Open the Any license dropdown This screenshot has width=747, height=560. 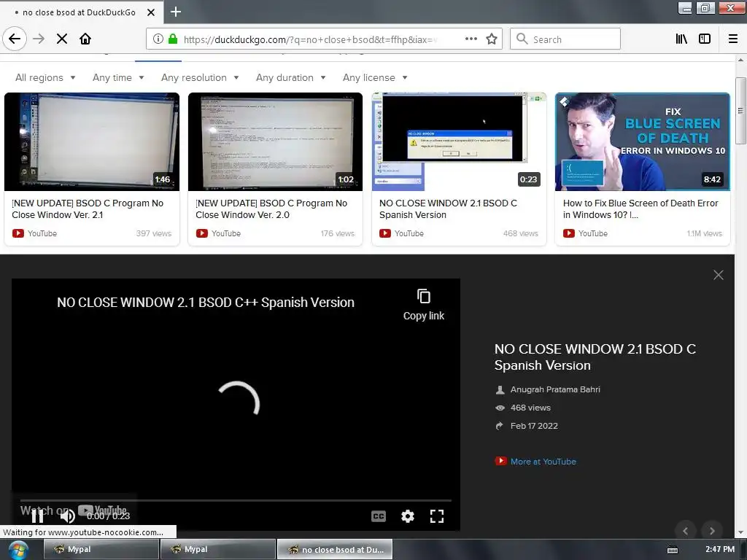[375, 77]
